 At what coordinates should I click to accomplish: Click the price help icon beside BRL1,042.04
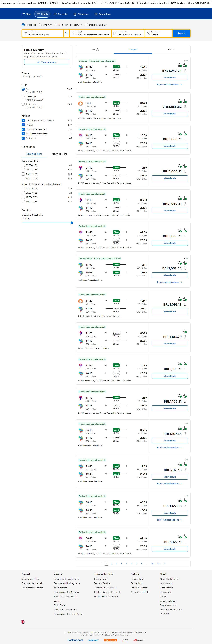coord(185,71)
